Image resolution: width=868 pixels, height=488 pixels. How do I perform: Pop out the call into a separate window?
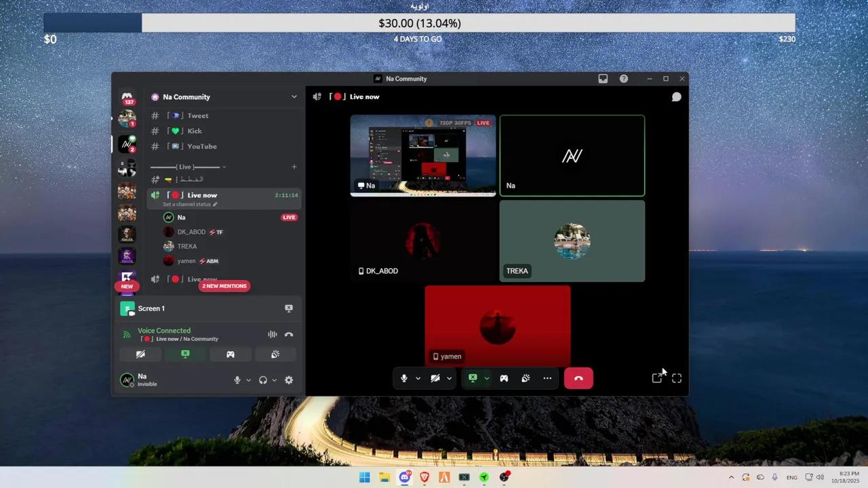coord(657,378)
